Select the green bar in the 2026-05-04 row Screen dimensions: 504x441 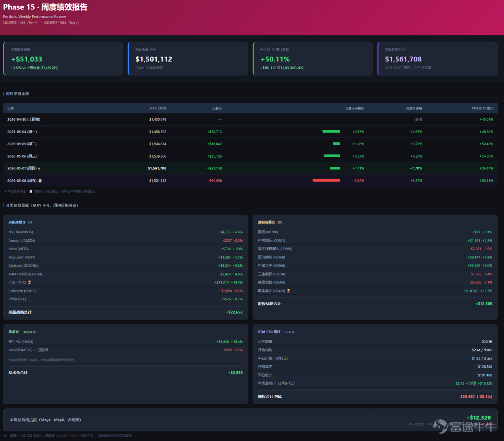331,131
